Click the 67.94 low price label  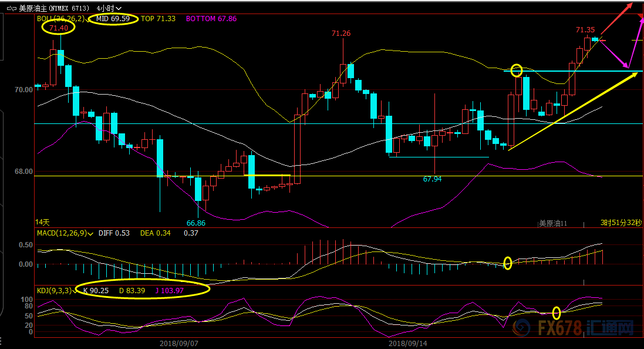point(433,179)
